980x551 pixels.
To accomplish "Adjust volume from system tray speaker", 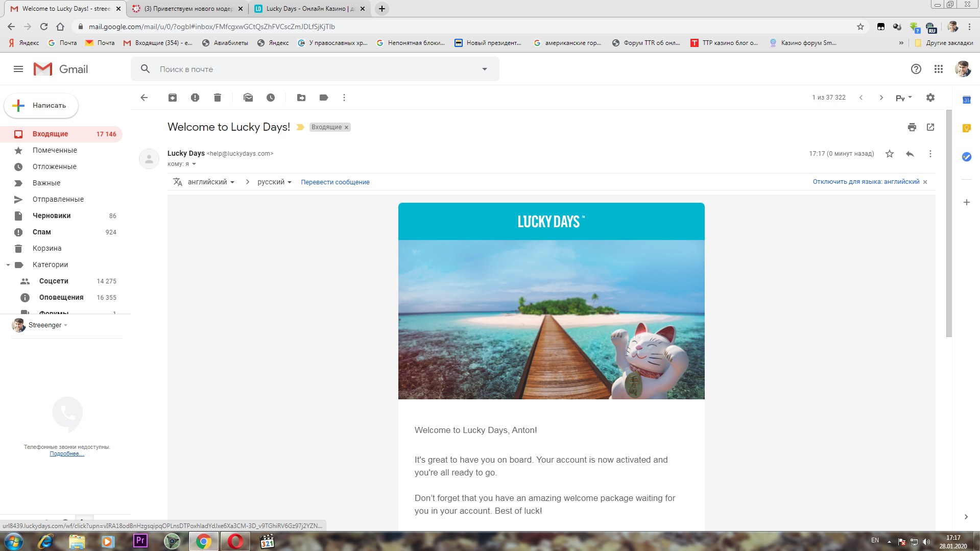I will (x=926, y=542).
